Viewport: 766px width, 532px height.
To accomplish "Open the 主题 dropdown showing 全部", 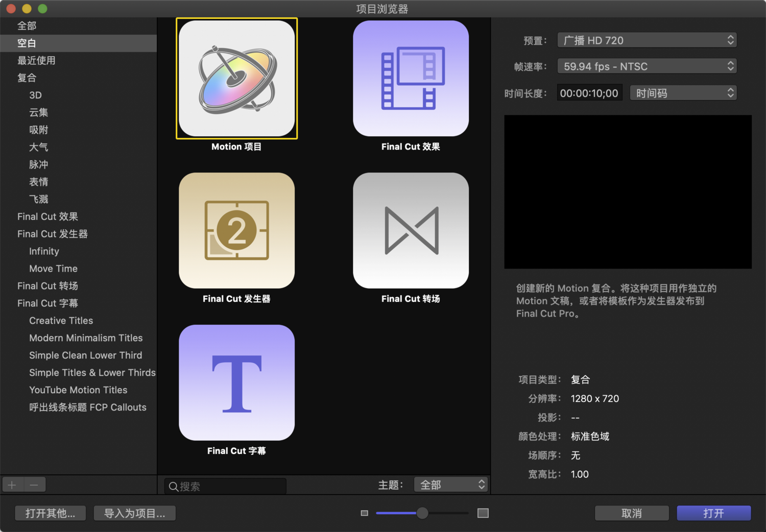I will (x=451, y=485).
